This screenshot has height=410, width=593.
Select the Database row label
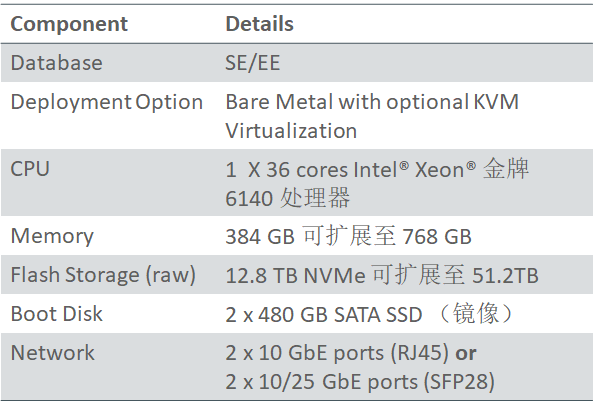click(x=56, y=63)
